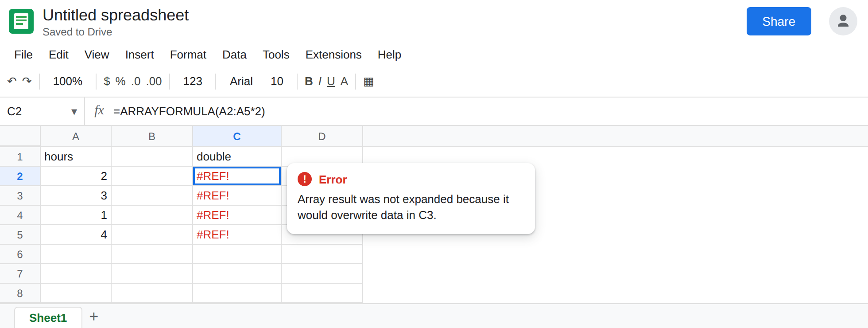The height and width of the screenshot is (328, 868).
Task: Open the Google Sheets home icon
Action: (21, 21)
